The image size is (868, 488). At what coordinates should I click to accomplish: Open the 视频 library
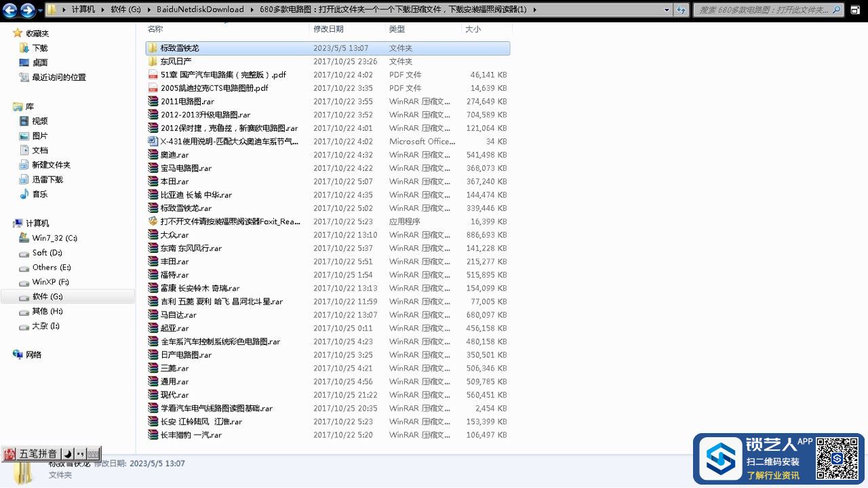(40, 121)
